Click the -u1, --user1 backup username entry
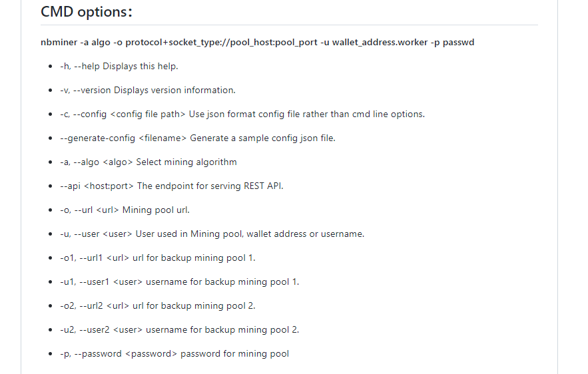This screenshot has width=588, height=374. tap(179, 281)
